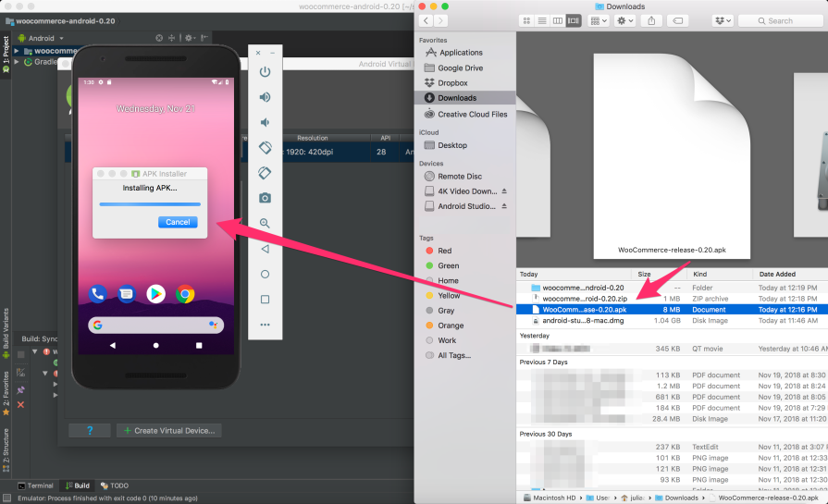Open the Dropbox toolbar dropdown in Finder

[x=723, y=20]
